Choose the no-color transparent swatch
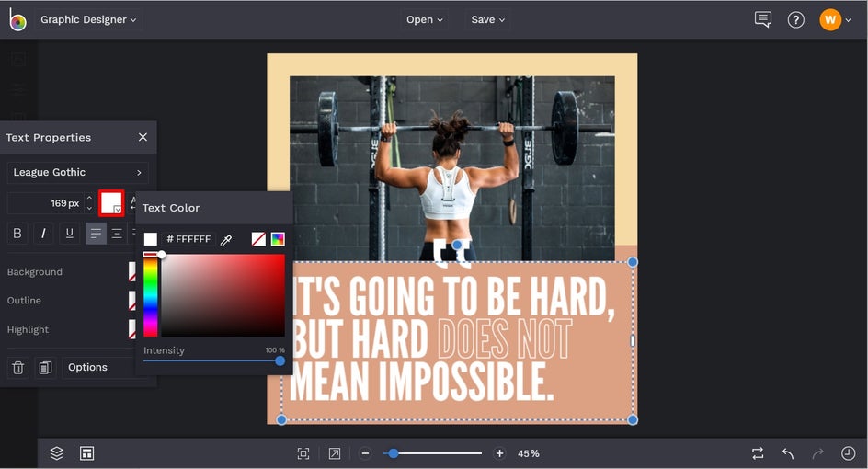Viewport: 868px width, 469px height. point(258,239)
